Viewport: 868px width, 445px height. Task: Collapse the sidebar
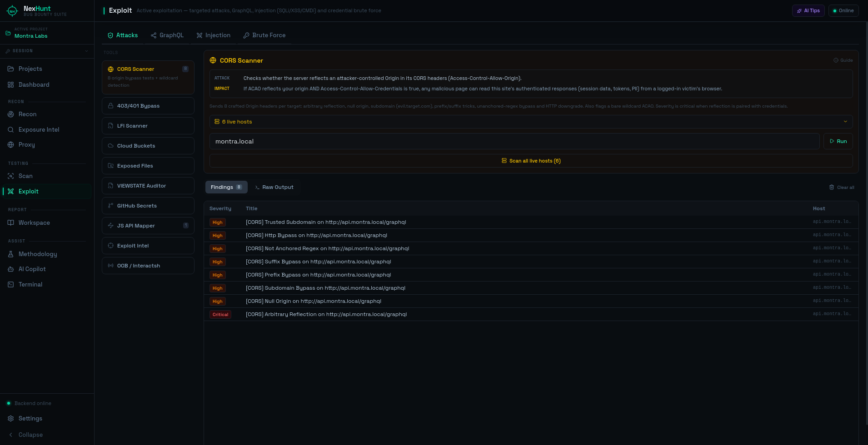click(47, 435)
